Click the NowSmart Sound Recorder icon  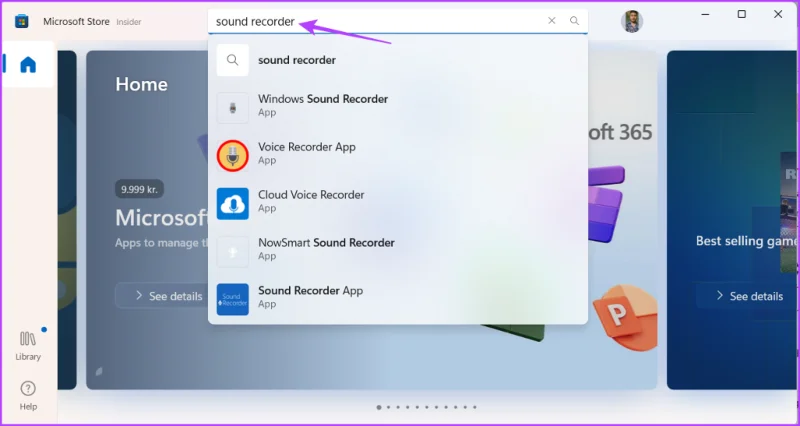point(233,252)
